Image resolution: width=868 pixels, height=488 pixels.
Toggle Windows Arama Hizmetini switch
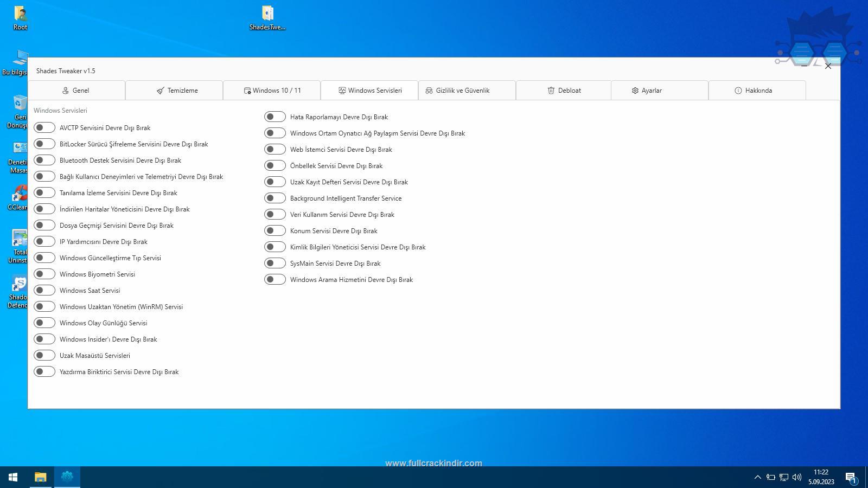pos(275,279)
